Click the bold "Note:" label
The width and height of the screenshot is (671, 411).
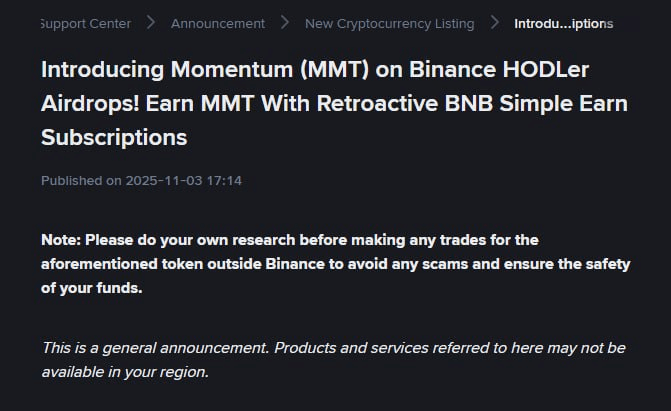61,240
